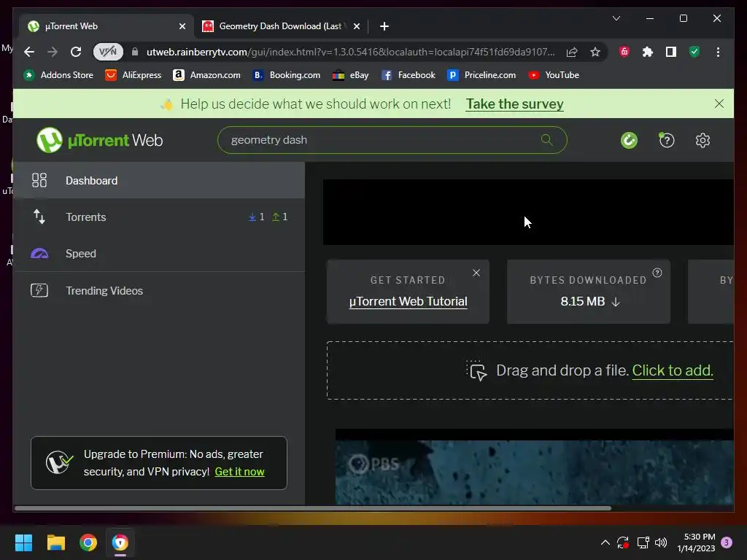Click the green µTorrent status icon in the header
This screenshot has width=747, height=560.
(x=629, y=140)
